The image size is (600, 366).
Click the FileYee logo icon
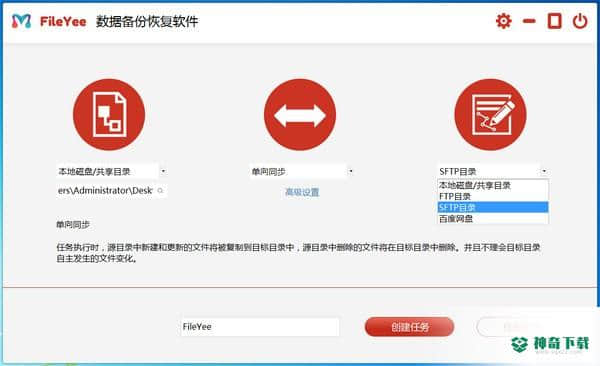21,21
